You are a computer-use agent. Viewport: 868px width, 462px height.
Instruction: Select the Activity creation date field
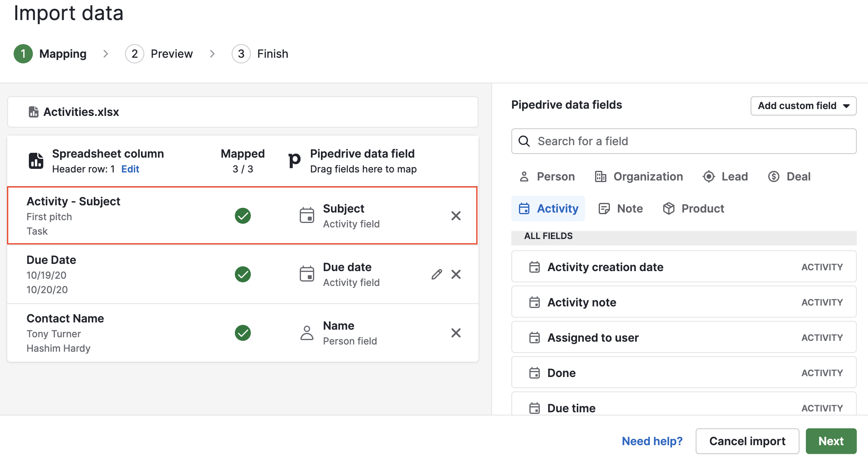click(684, 267)
